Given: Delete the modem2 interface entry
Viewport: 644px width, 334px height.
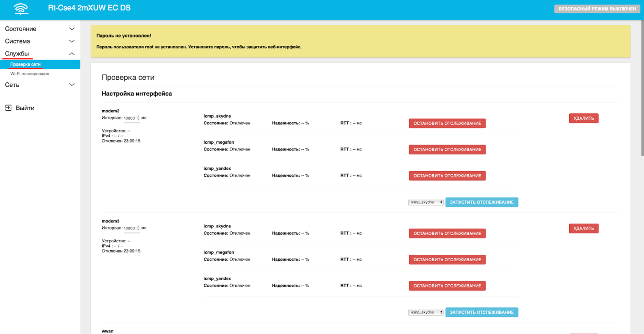Looking at the screenshot, I should click(x=583, y=118).
